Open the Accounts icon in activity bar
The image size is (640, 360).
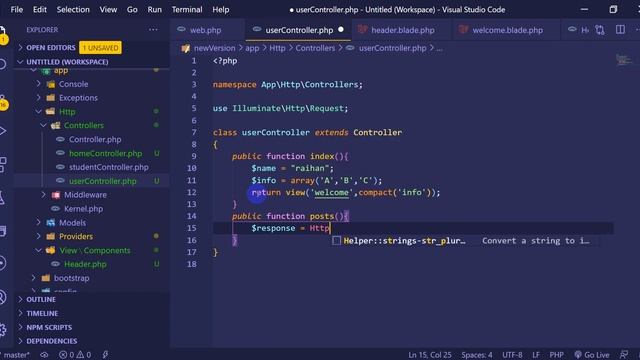click(x=3, y=297)
